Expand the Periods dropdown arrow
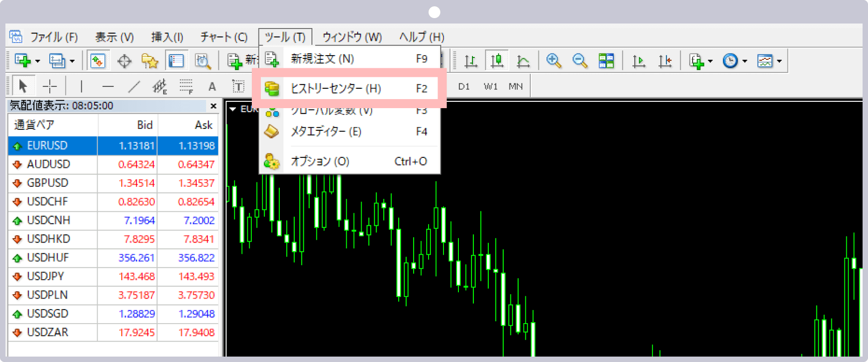This screenshot has width=868, height=362. [x=745, y=61]
